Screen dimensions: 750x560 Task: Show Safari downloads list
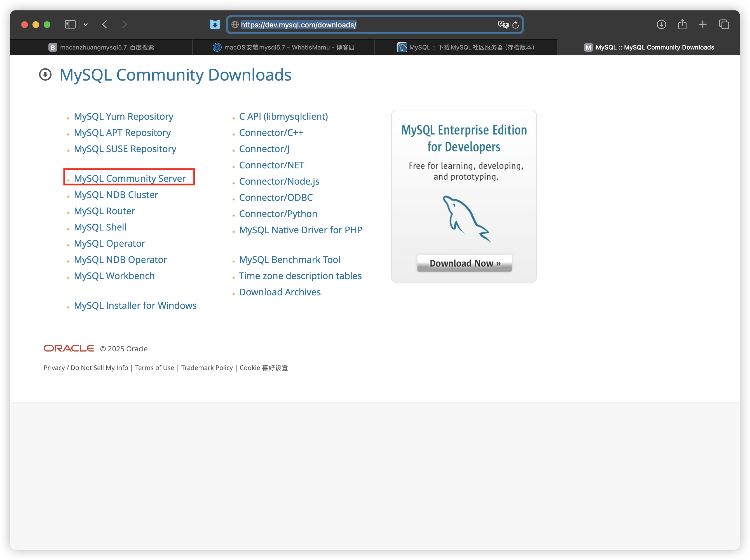[x=661, y=24]
